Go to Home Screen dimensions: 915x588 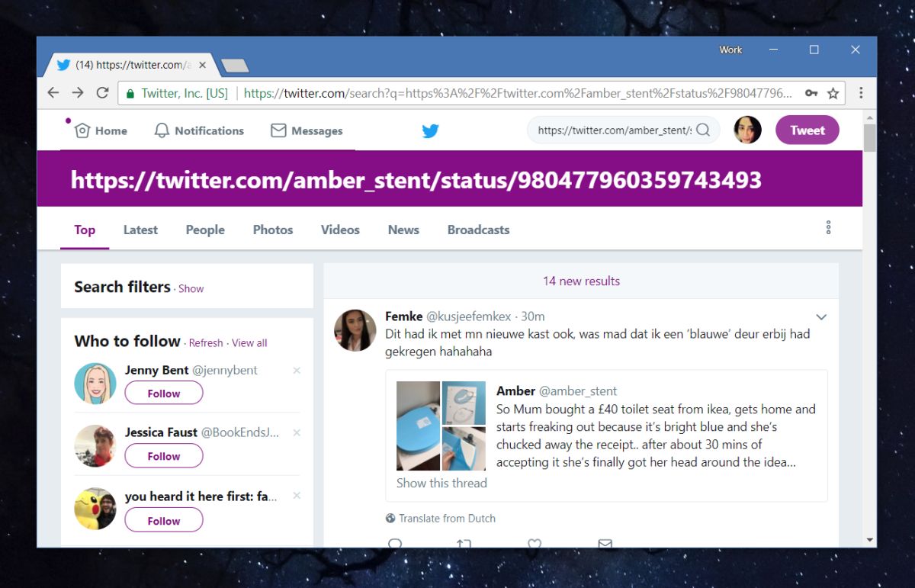point(101,130)
